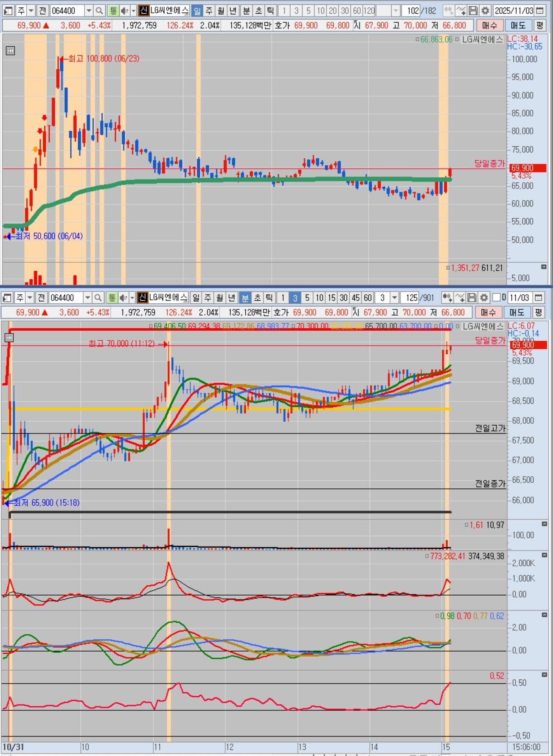This screenshot has height=756, width=553.
Task: Click the candlestick compare icon in the upper toolbar
Action: tap(449, 11)
